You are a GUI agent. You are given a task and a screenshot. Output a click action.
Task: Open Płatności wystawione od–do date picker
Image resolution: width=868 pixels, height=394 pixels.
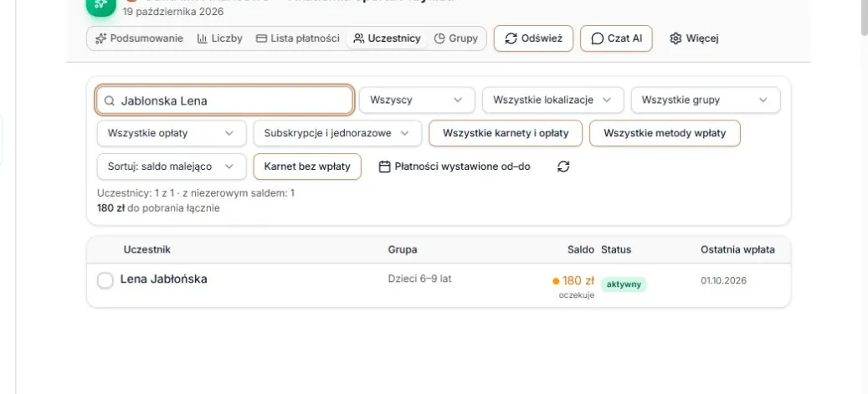pyautogui.click(x=455, y=166)
